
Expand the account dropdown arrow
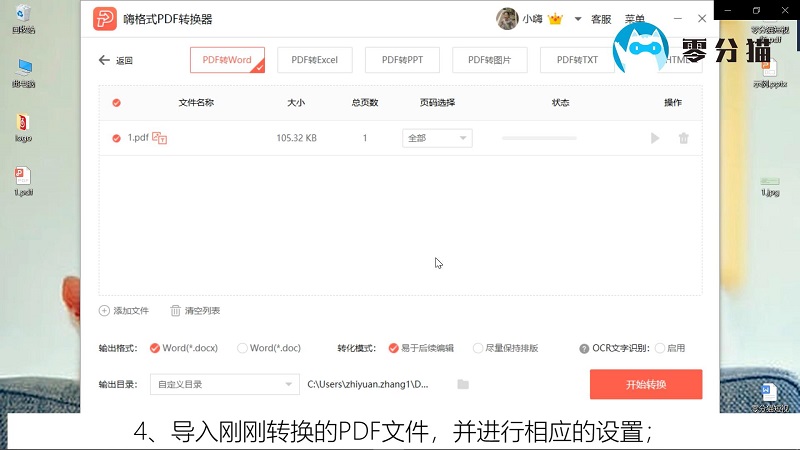[578, 19]
